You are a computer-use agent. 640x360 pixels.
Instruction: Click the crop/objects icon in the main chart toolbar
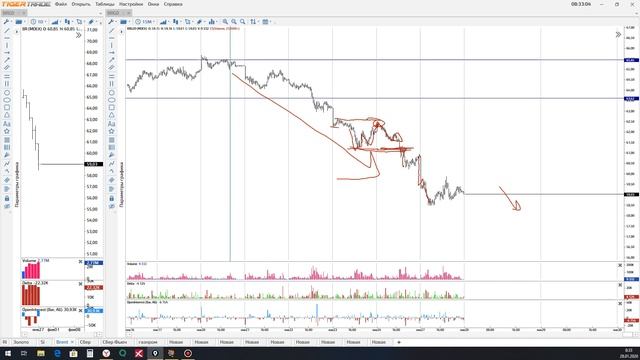[x=188, y=22]
